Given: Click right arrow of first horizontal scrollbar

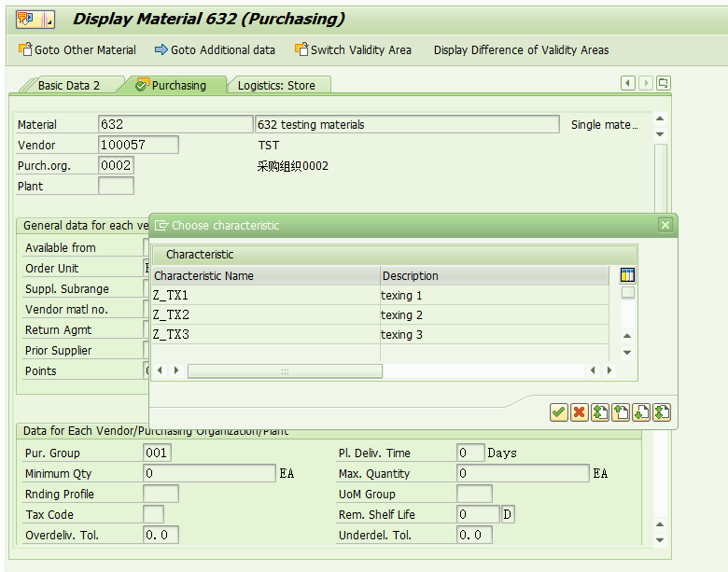Looking at the screenshot, I should [176, 370].
